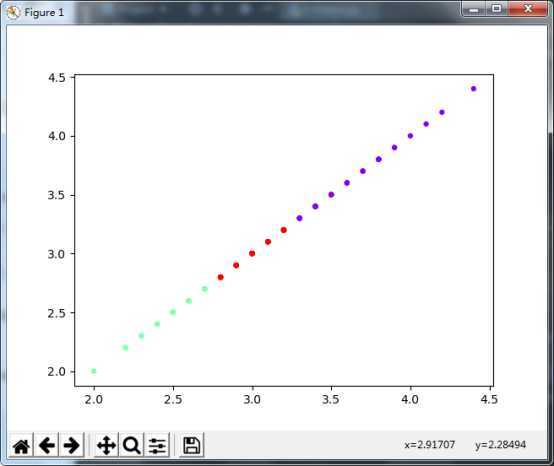Click the Figure 1 title text
Image resolution: width=554 pixels, height=466 pixels.
point(44,13)
